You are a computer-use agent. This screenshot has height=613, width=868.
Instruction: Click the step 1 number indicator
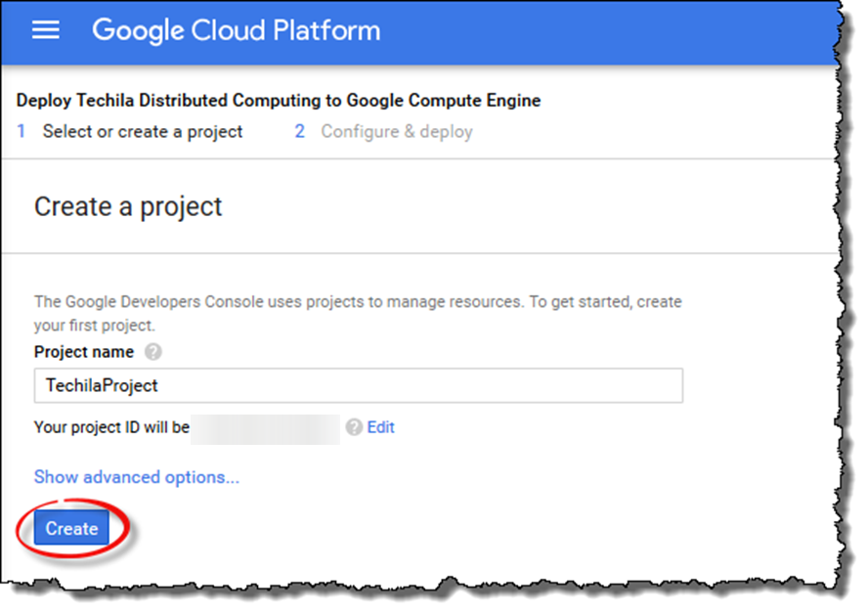click(x=22, y=131)
